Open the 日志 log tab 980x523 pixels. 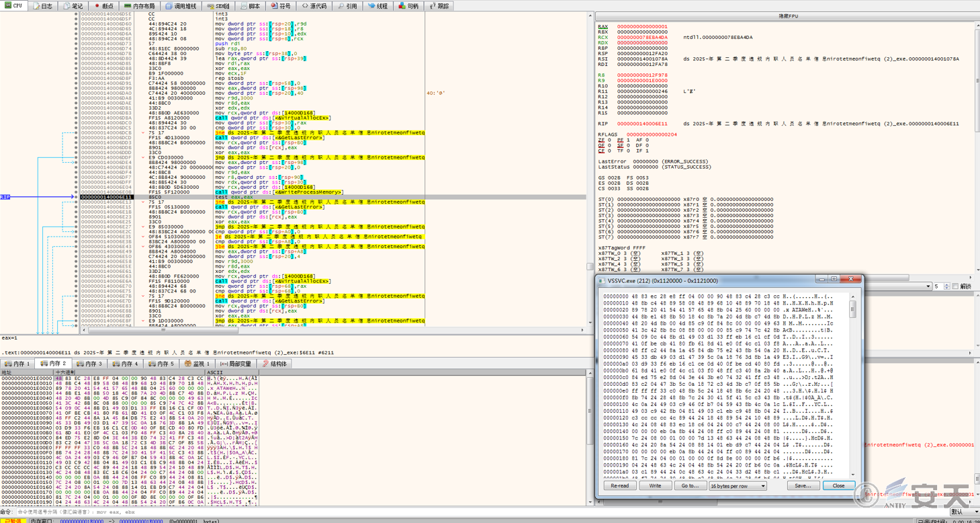click(43, 6)
